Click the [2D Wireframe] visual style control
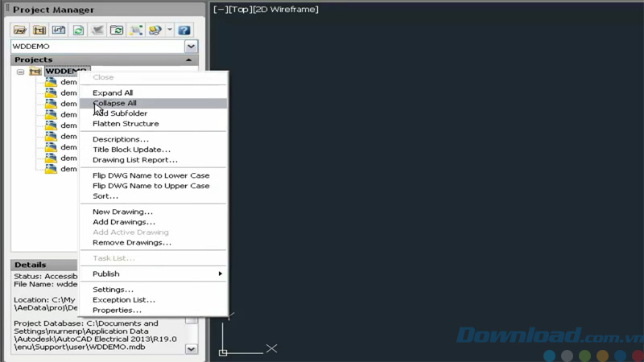644x362 pixels. 286,9
